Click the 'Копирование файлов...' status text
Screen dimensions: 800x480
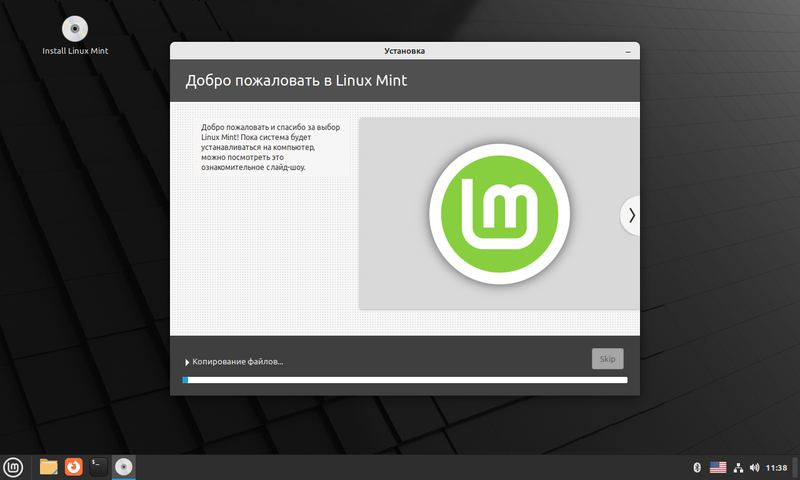[x=238, y=362]
